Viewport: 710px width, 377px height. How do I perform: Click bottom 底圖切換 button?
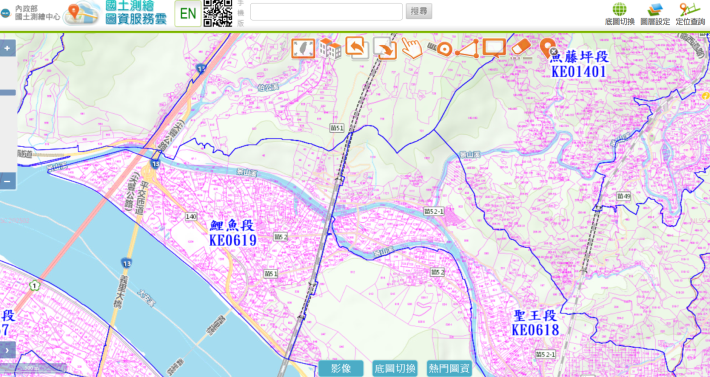coord(395,368)
